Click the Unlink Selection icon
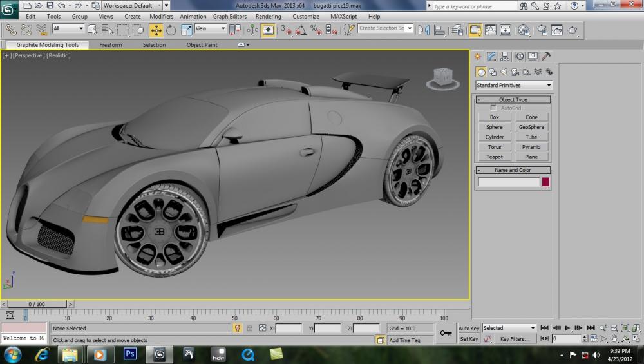Viewport: 644px width, 364px height. [26, 30]
